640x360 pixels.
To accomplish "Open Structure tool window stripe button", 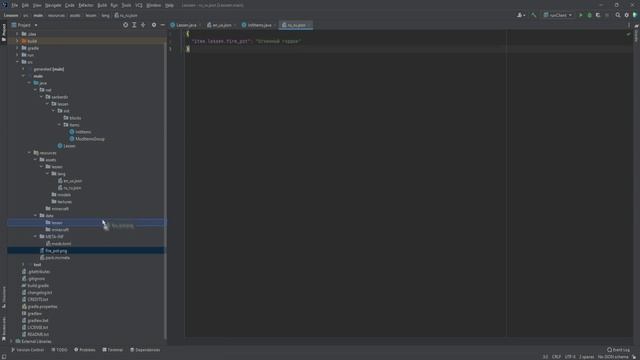I will click(x=4, y=297).
